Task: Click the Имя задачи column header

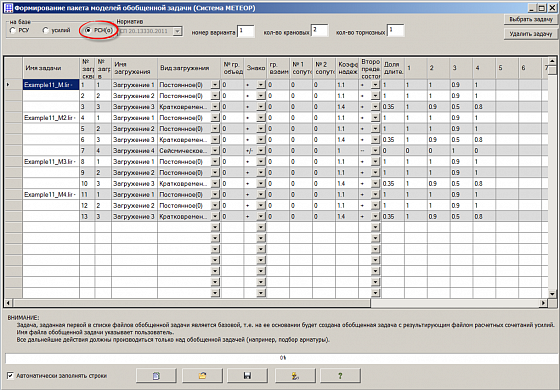Action: point(51,68)
